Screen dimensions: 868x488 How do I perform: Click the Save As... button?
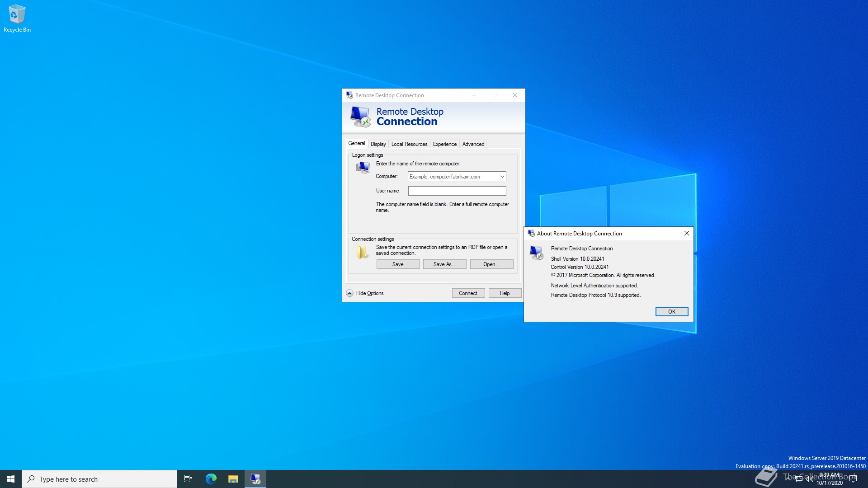point(444,264)
